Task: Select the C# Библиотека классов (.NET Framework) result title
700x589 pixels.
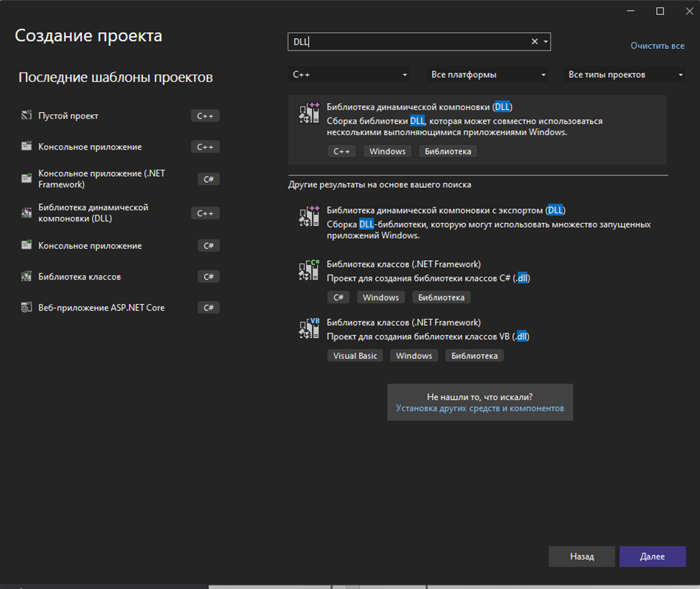Action: (404, 264)
